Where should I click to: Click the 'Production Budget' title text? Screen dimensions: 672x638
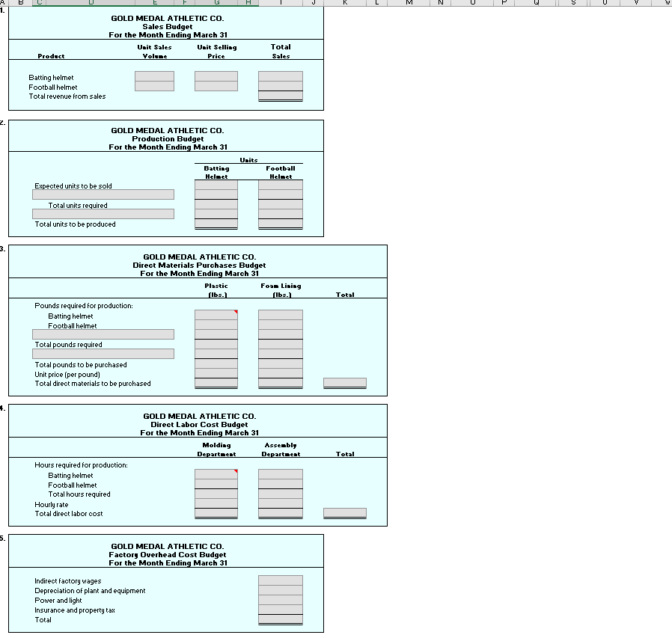pyautogui.click(x=168, y=139)
